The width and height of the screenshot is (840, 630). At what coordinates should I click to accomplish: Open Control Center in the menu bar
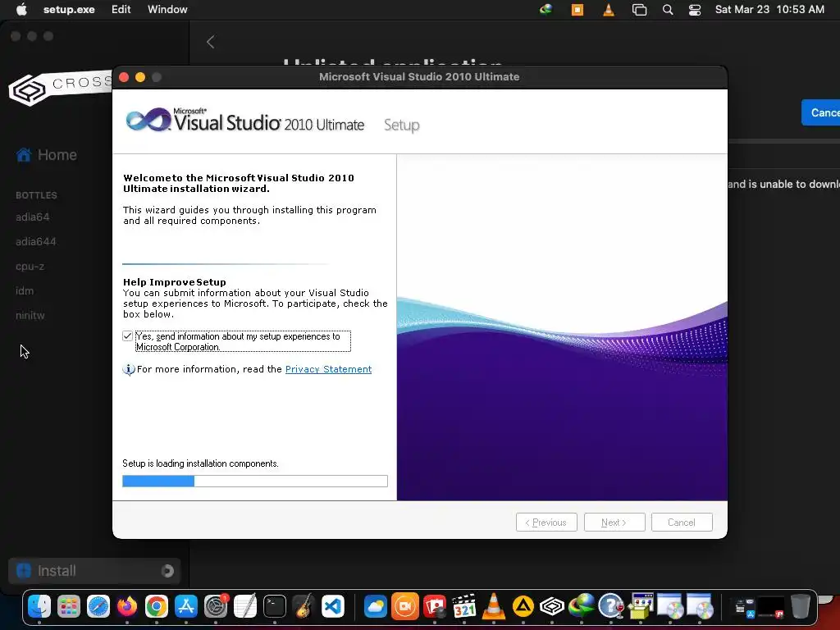695,10
